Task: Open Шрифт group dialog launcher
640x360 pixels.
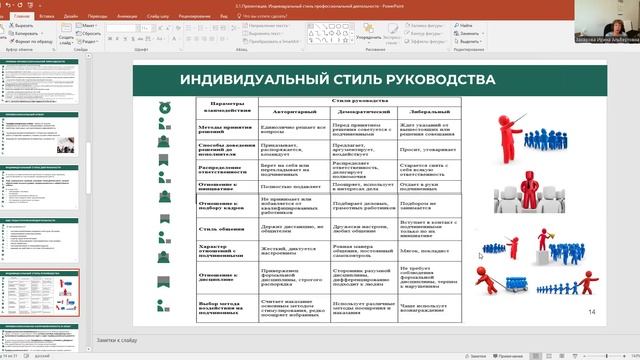Action: [x=181, y=50]
